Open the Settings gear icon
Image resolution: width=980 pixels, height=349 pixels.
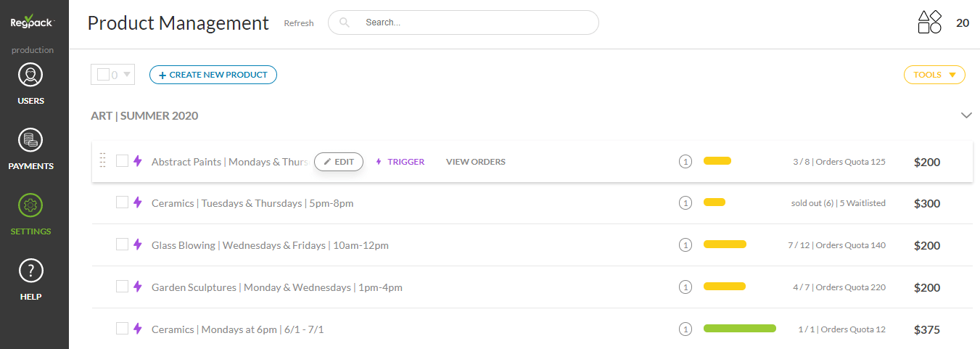(30, 205)
